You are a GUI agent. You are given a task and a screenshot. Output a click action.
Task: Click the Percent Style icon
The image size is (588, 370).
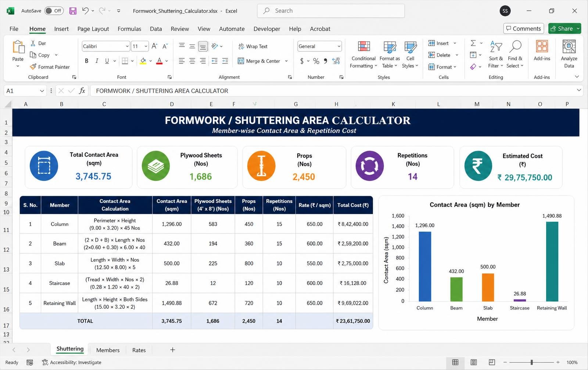(x=316, y=61)
